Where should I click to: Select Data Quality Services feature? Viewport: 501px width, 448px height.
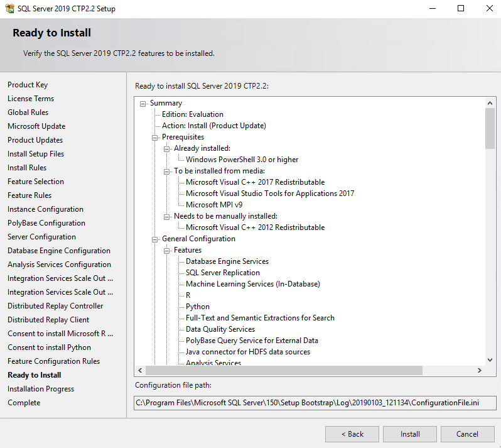pos(220,329)
